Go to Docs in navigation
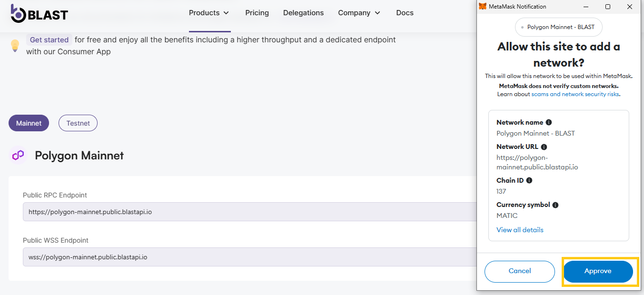Image resolution: width=644 pixels, height=295 pixels. coord(405,13)
